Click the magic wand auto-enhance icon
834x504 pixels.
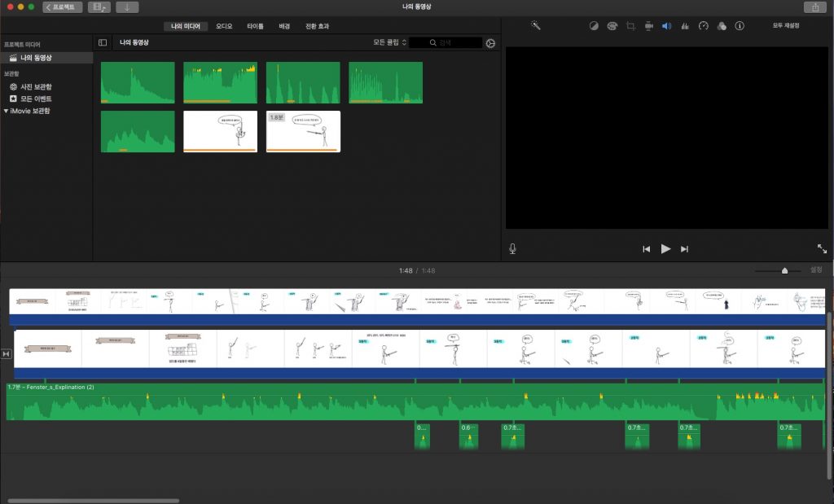pos(536,26)
